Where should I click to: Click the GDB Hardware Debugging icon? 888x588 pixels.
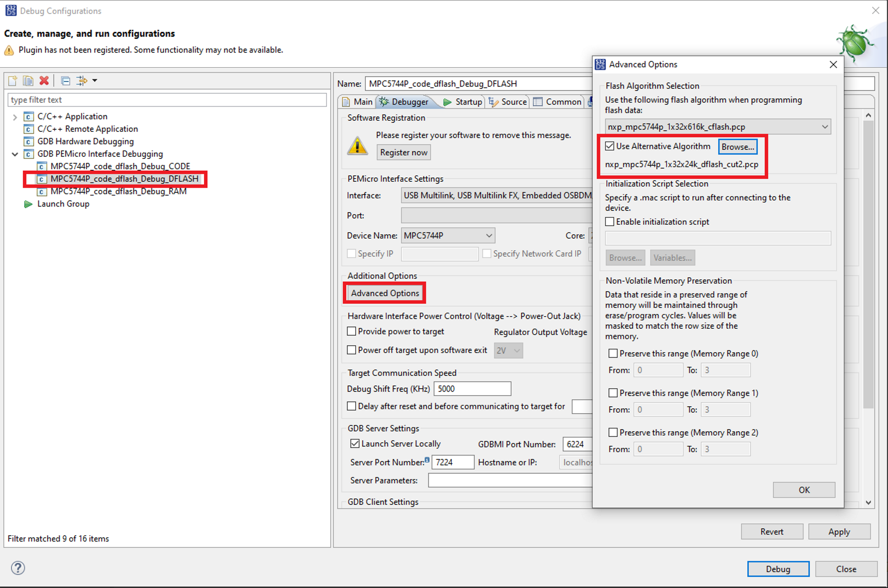coord(29,141)
